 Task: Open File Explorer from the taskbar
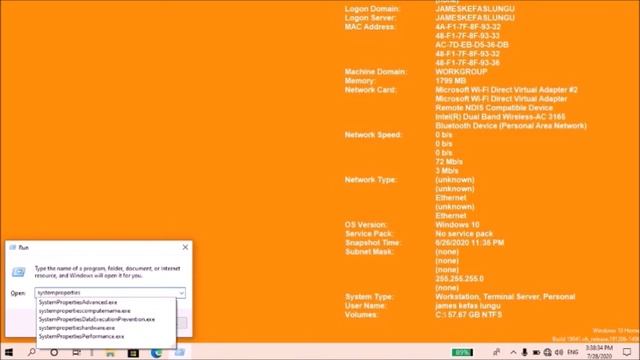click(110, 353)
